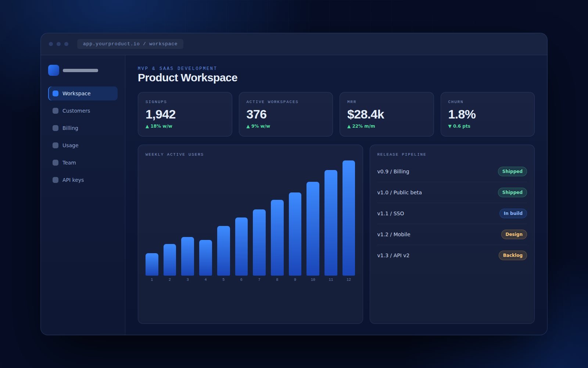Click the Shipped badge for v0.9 Billing
The image size is (588, 368).
(x=512, y=171)
